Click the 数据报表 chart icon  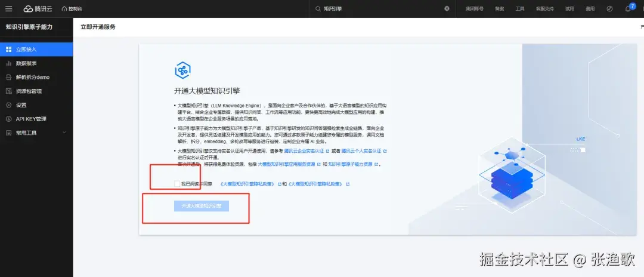(x=8, y=63)
